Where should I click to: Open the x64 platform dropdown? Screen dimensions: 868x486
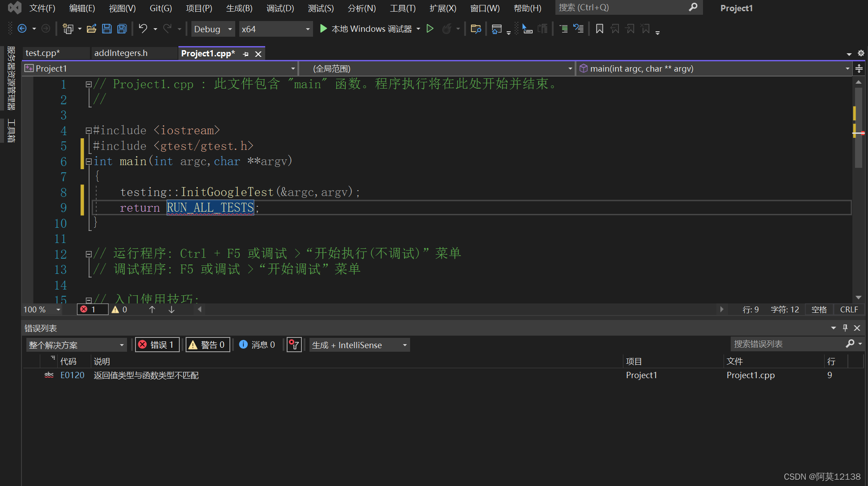tap(275, 29)
